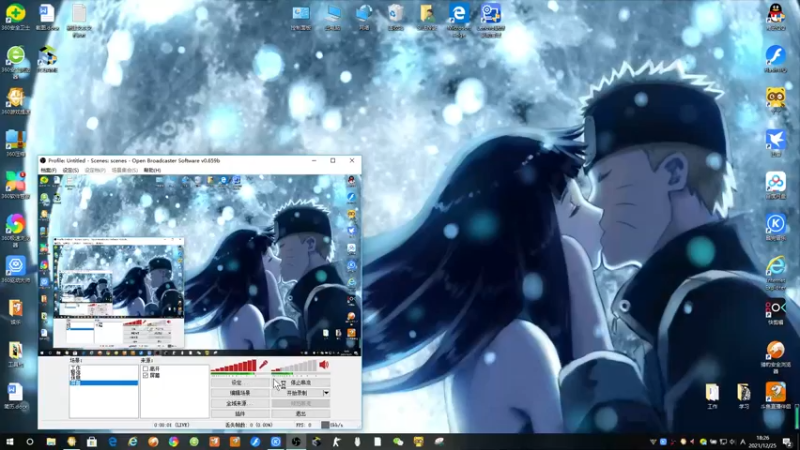Click the Settings... button in OBS

240,382
